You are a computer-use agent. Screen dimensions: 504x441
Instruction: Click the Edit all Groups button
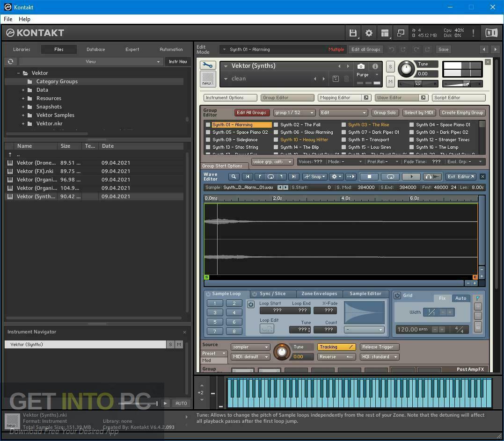[x=365, y=50]
